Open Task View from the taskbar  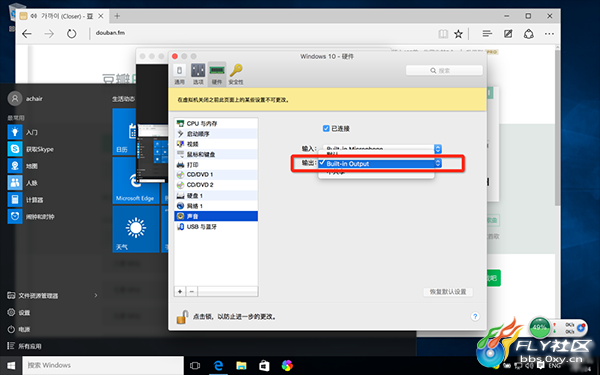tap(195, 365)
